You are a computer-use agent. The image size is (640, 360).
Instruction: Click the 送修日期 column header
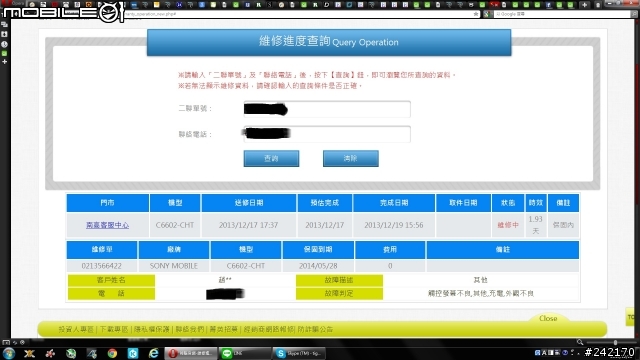coord(249,203)
